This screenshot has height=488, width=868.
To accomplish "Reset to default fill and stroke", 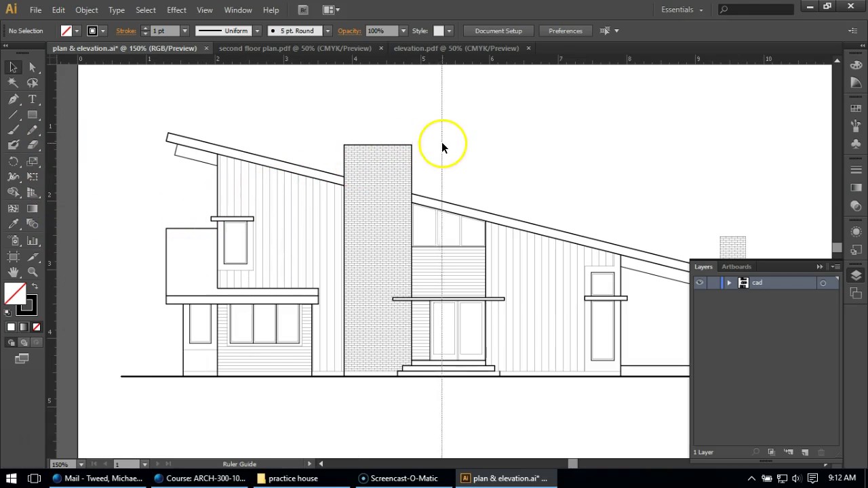I will [7, 312].
